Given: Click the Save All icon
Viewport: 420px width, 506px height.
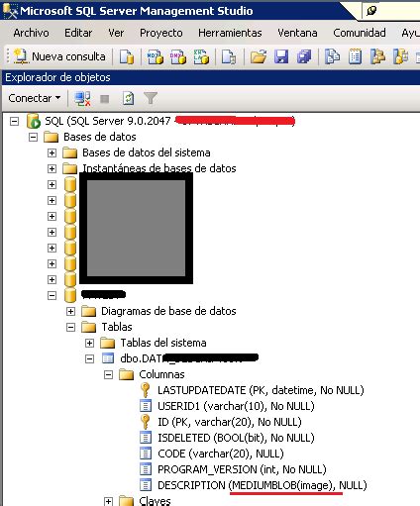Looking at the screenshot, I should point(304,56).
